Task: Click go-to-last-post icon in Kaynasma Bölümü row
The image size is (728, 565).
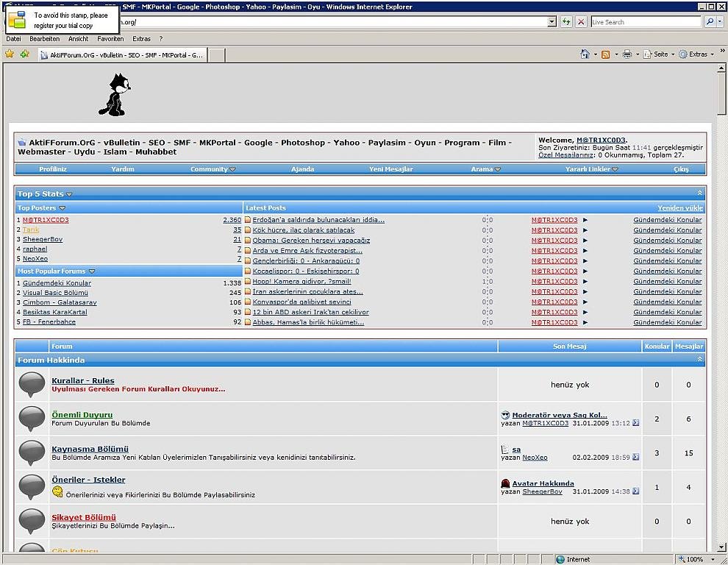Action: (x=635, y=457)
